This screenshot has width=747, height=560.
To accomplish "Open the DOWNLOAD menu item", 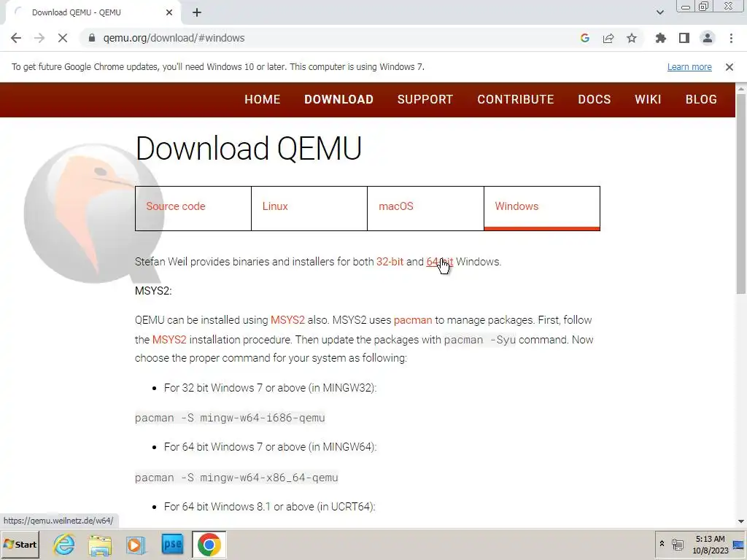I will 338,99.
